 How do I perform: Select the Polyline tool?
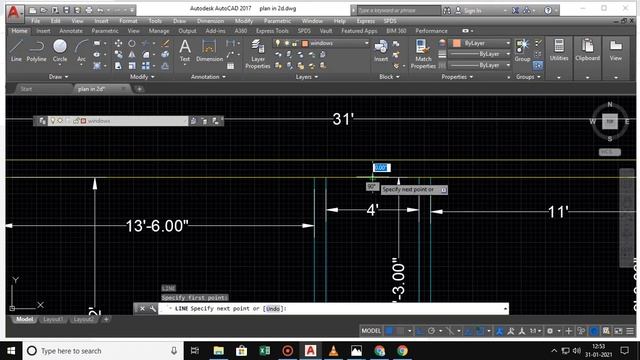point(36,51)
